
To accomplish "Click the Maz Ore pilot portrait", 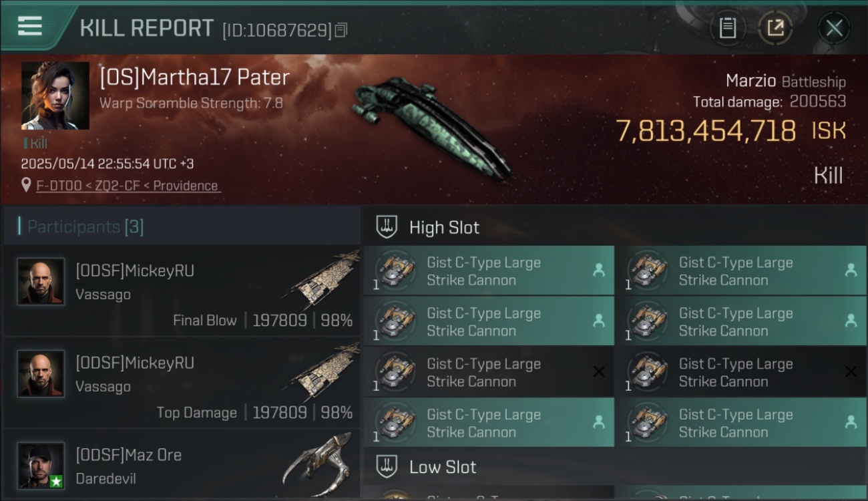I will click(41, 466).
